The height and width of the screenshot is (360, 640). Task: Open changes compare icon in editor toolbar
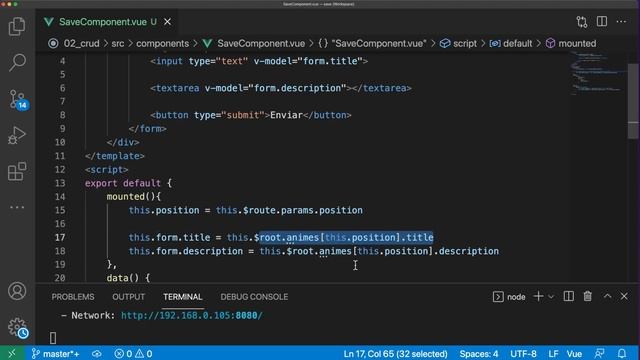coord(582,22)
